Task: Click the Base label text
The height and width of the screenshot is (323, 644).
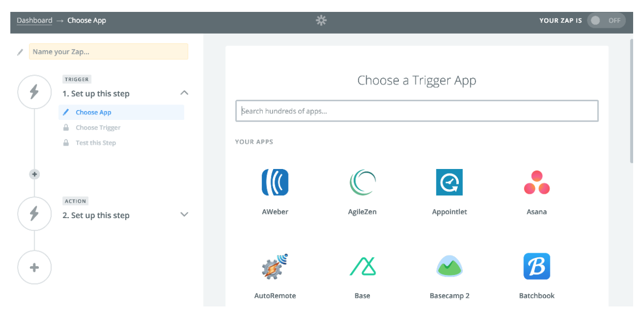Action: (x=362, y=296)
